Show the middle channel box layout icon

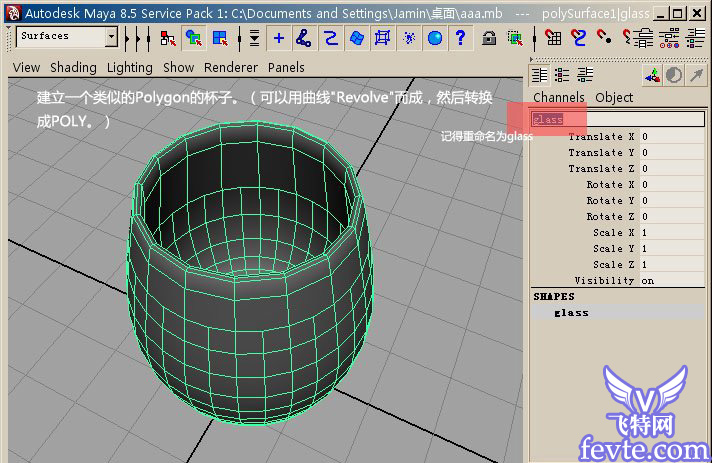pyautogui.click(x=562, y=75)
